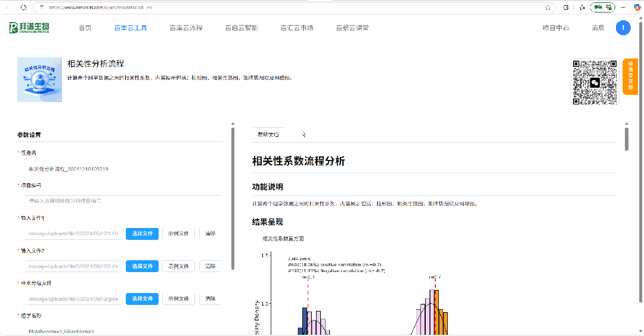Click the help document panel scrollbar
This screenshot has height=336, width=644.
626,138
